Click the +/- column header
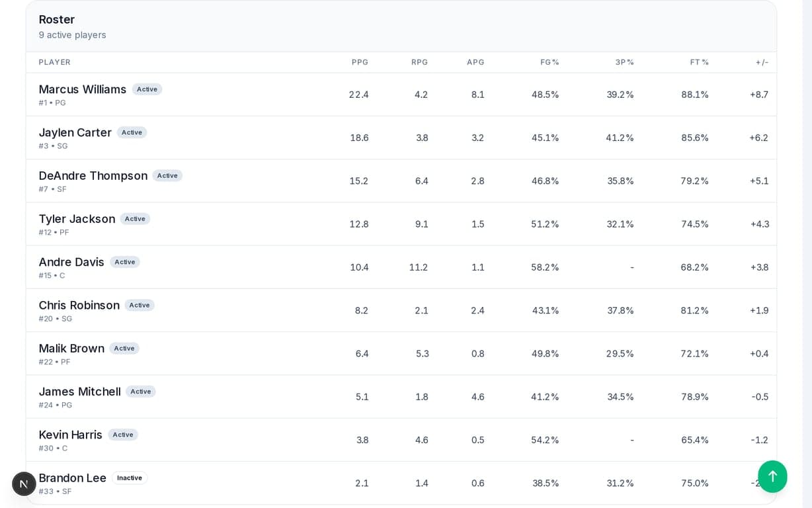The height and width of the screenshot is (508, 812). [762, 62]
